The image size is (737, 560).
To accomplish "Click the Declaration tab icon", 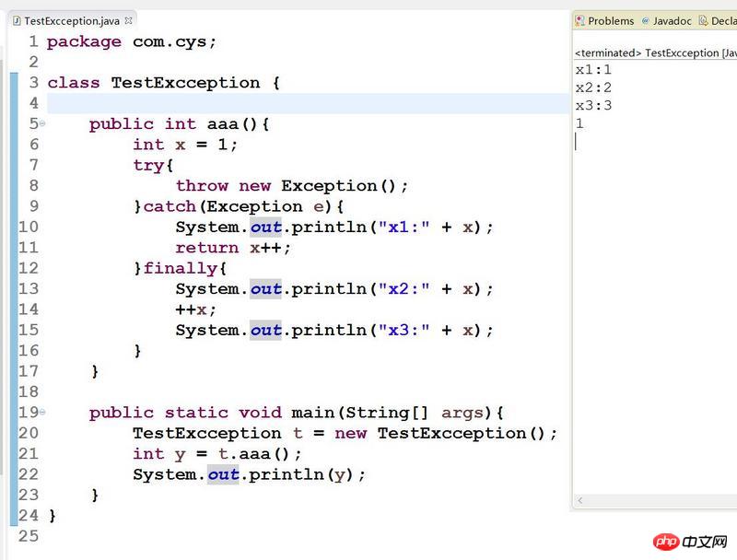I will point(703,21).
